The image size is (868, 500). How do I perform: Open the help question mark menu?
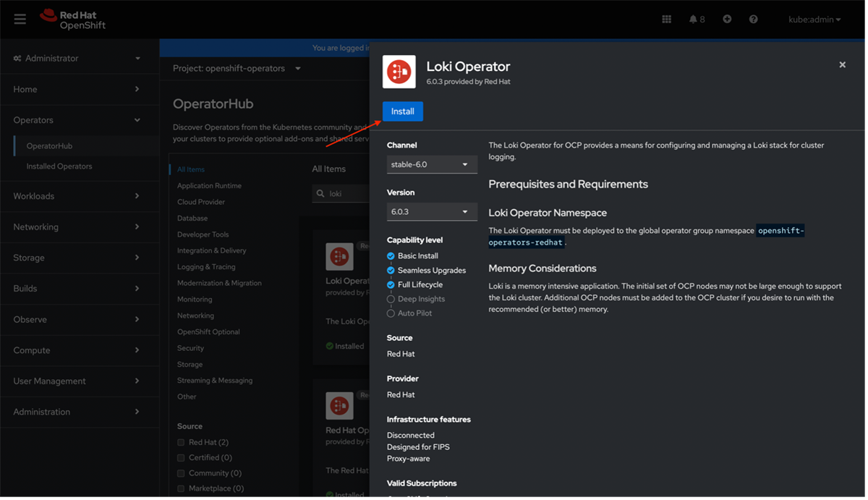click(754, 20)
